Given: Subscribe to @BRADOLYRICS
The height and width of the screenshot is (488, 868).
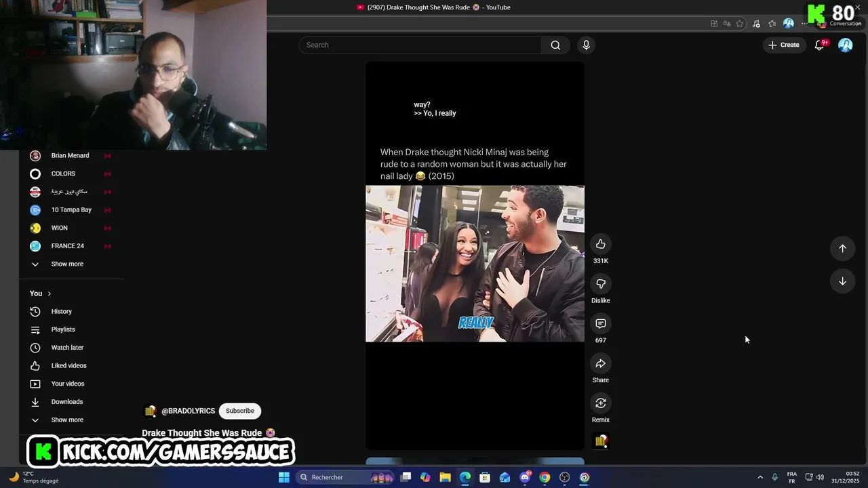Looking at the screenshot, I should point(240,411).
